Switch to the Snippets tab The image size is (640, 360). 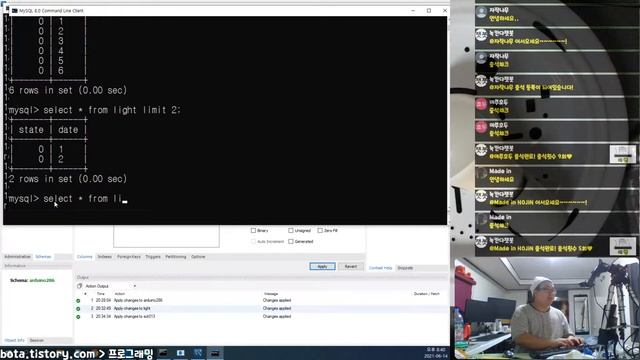pos(405,268)
